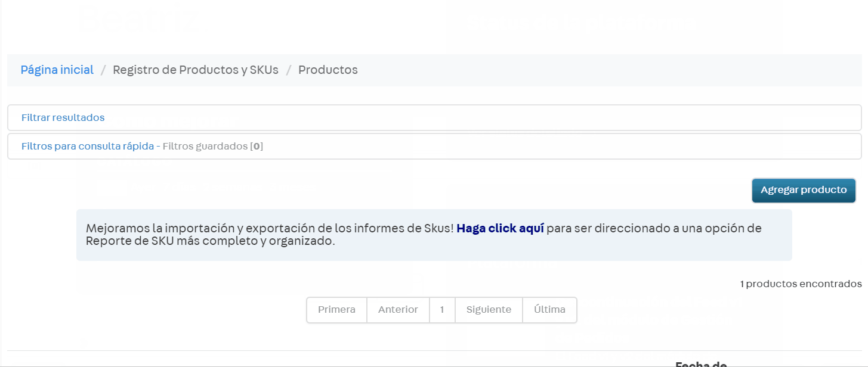The image size is (868, 367).
Task: Open the Página inicial breadcrumb link
Action: click(57, 70)
